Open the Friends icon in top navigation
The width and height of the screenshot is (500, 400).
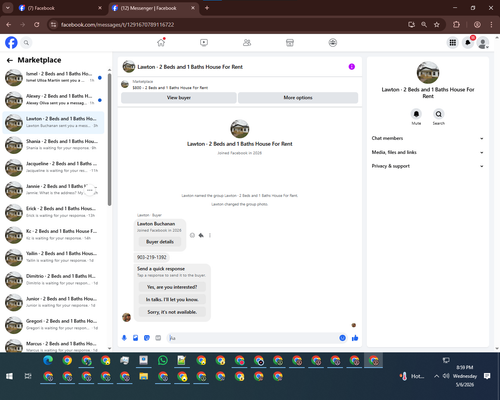[247, 43]
